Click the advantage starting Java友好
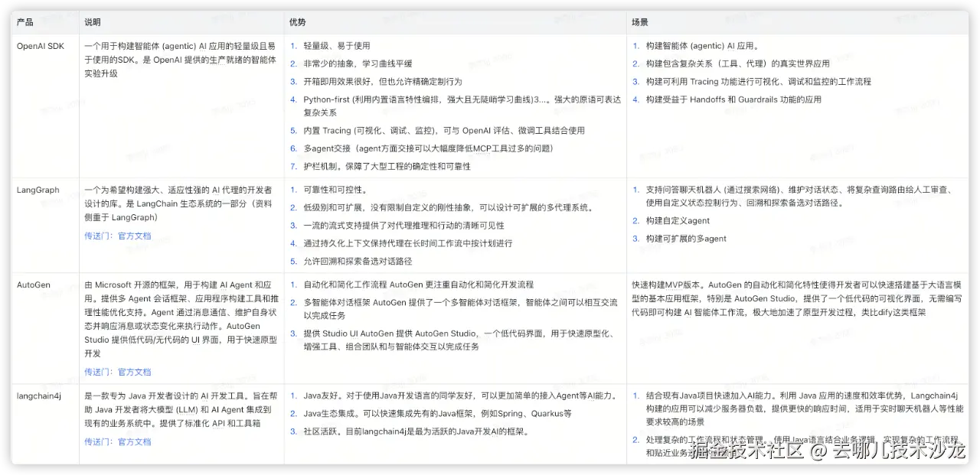The height and width of the screenshot is (475, 980). coord(460,395)
